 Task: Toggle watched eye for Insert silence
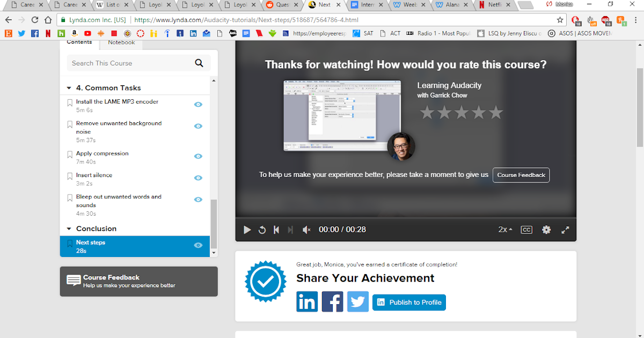tap(198, 178)
